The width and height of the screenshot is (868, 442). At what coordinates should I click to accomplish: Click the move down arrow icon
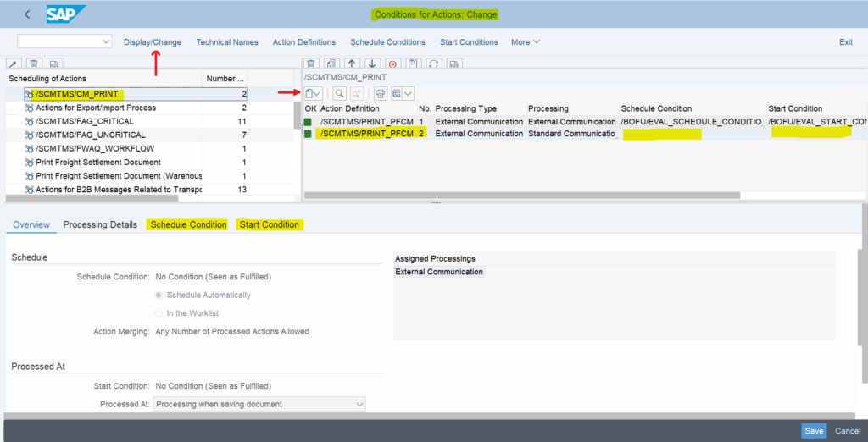[x=372, y=64]
